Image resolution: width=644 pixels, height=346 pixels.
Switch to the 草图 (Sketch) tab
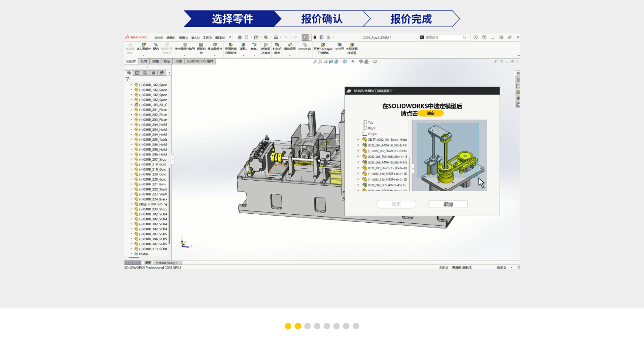155,61
